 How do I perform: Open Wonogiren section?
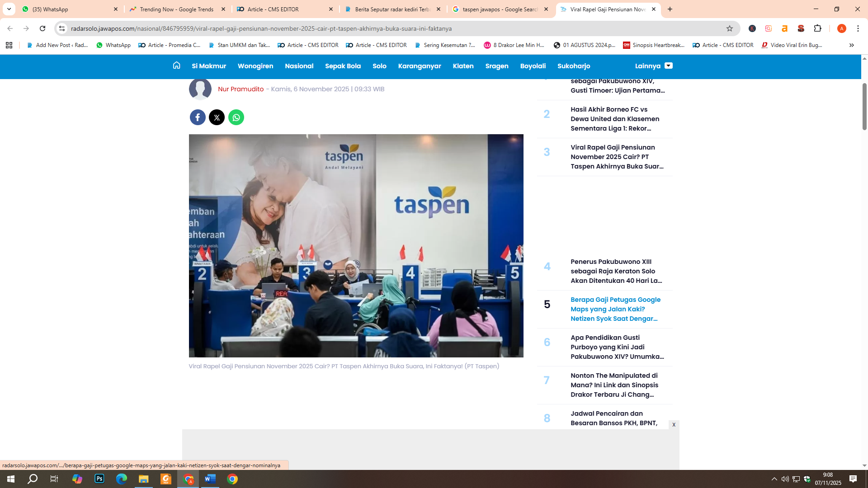point(255,66)
